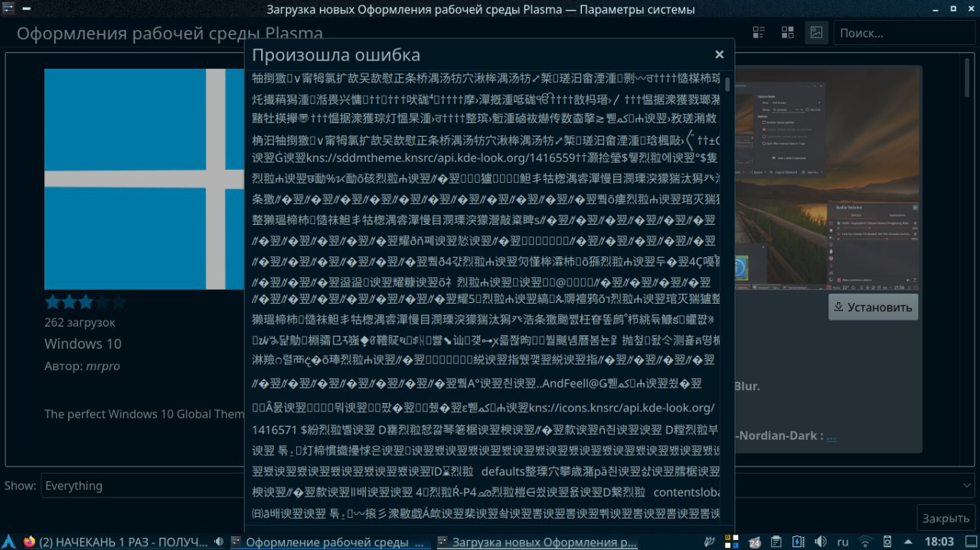Open the colored squares tray icon

pyautogui.click(x=730, y=542)
